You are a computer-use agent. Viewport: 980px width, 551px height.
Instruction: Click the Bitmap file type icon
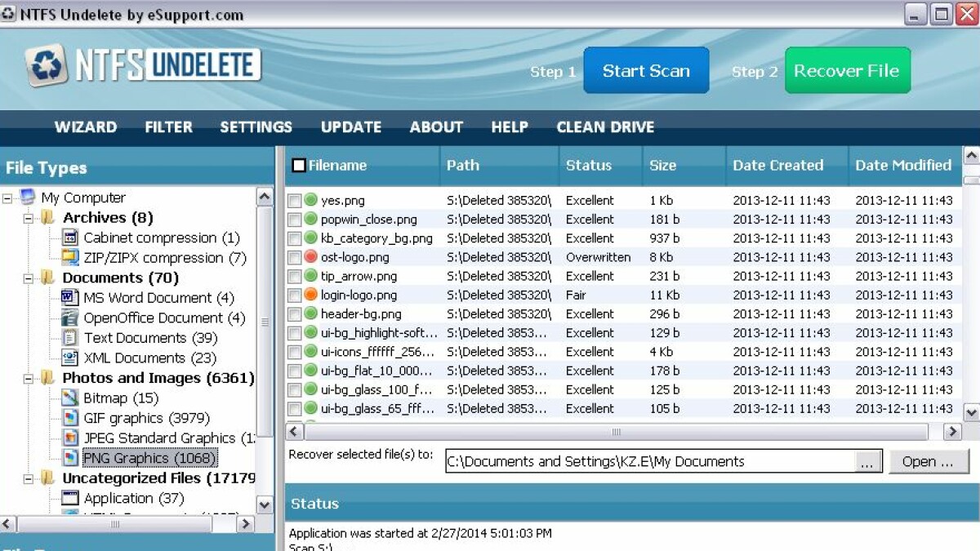[70, 398]
